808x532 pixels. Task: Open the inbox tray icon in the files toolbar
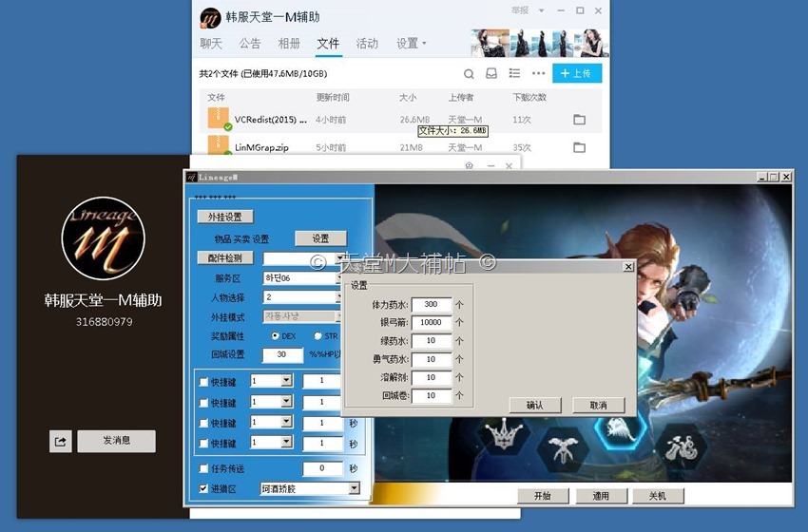coord(491,74)
